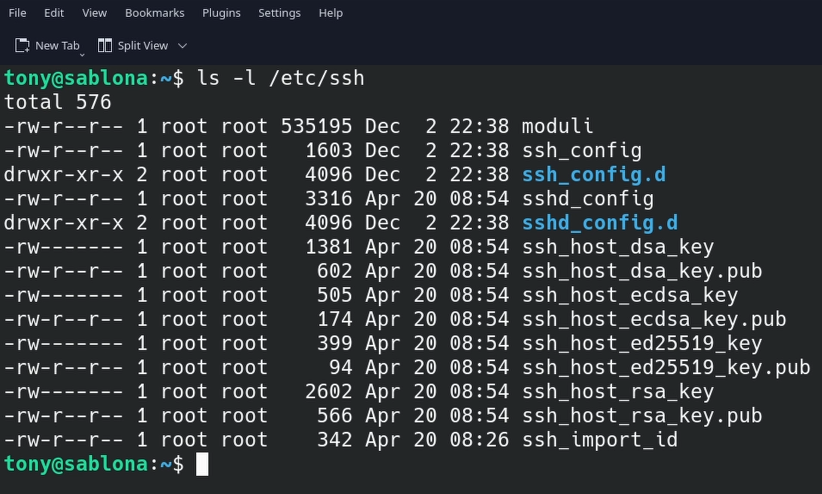Open the Help menu
Screen dimensions: 822x494
point(331,13)
